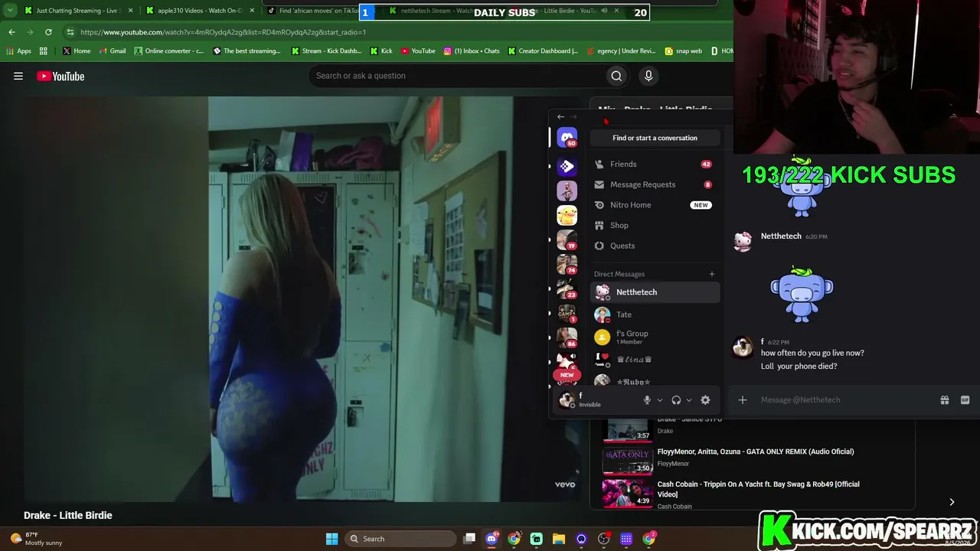Open the snap web bookmark
980x551 pixels.
pyautogui.click(x=683, y=51)
